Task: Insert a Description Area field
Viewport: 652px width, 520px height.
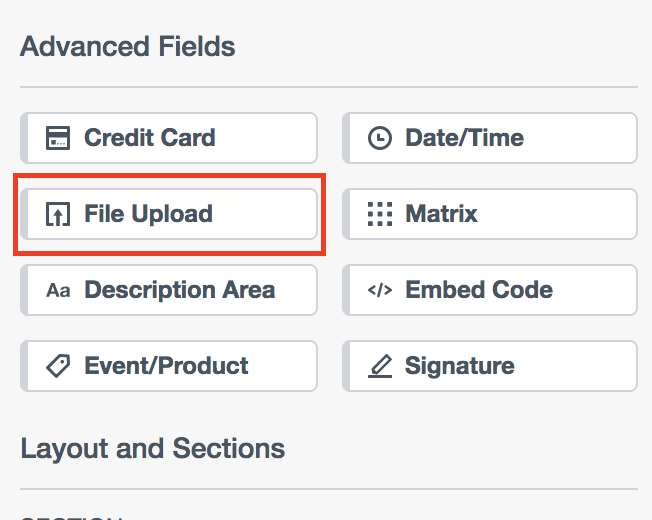Action: pyautogui.click(x=170, y=290)
